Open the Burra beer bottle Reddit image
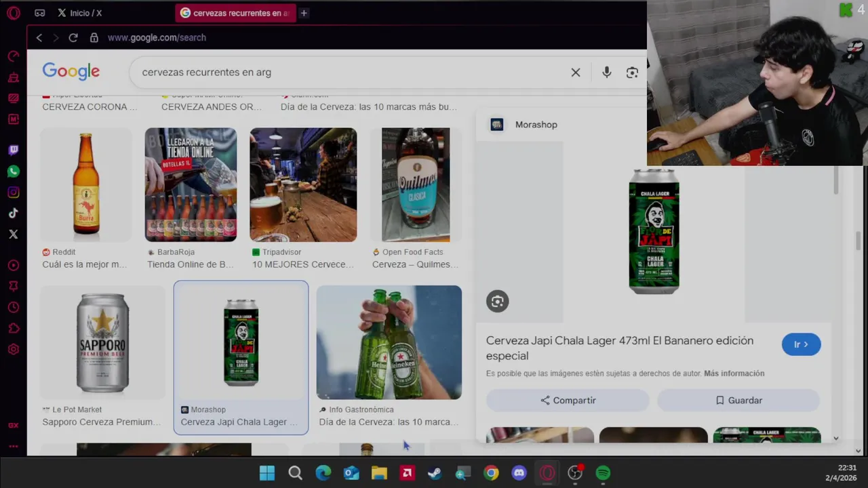 point(86,184)
